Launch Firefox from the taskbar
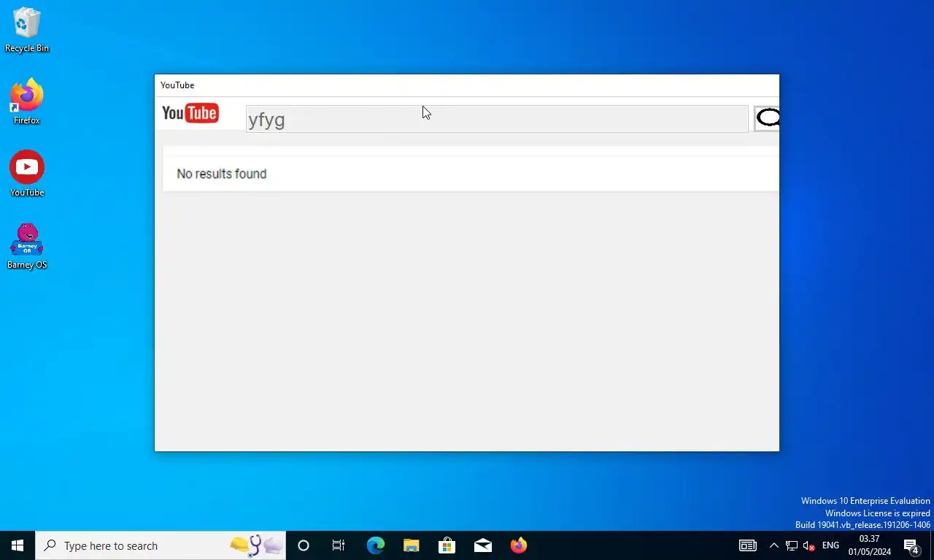 click(518, 545)
